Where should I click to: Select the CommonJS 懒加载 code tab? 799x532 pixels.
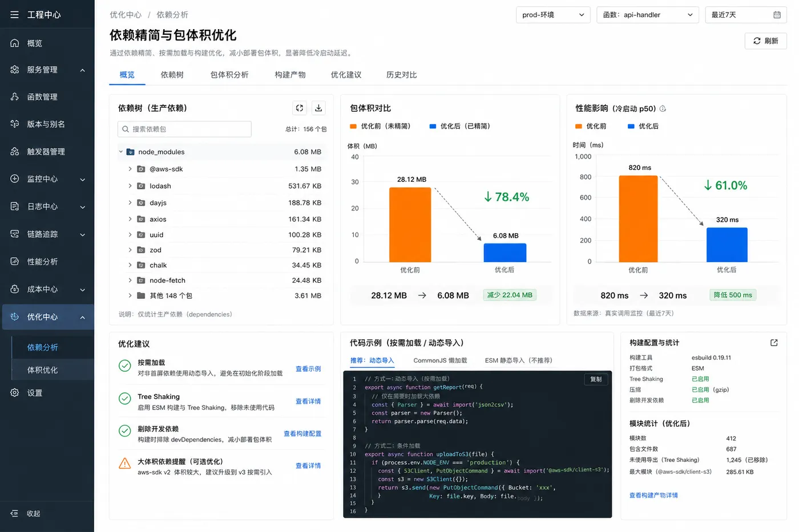click(440, 360)
